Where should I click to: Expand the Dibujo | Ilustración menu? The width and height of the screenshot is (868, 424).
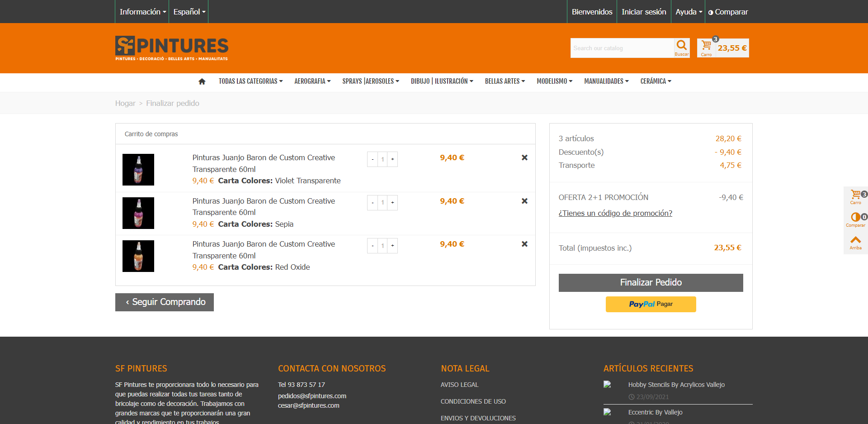[442, 81]
